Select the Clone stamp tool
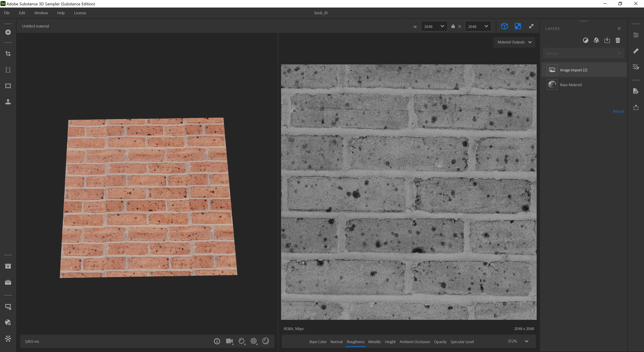 click(x=8, y=102)
